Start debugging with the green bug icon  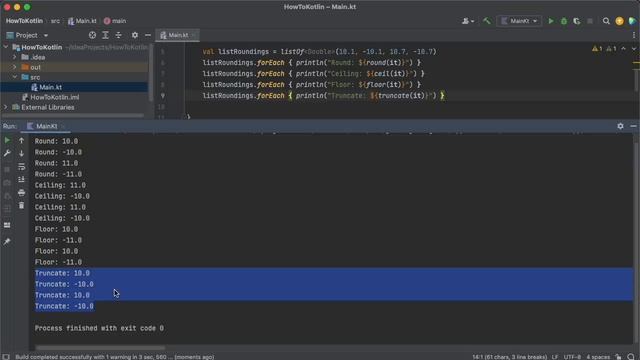[x=564, y=21]
